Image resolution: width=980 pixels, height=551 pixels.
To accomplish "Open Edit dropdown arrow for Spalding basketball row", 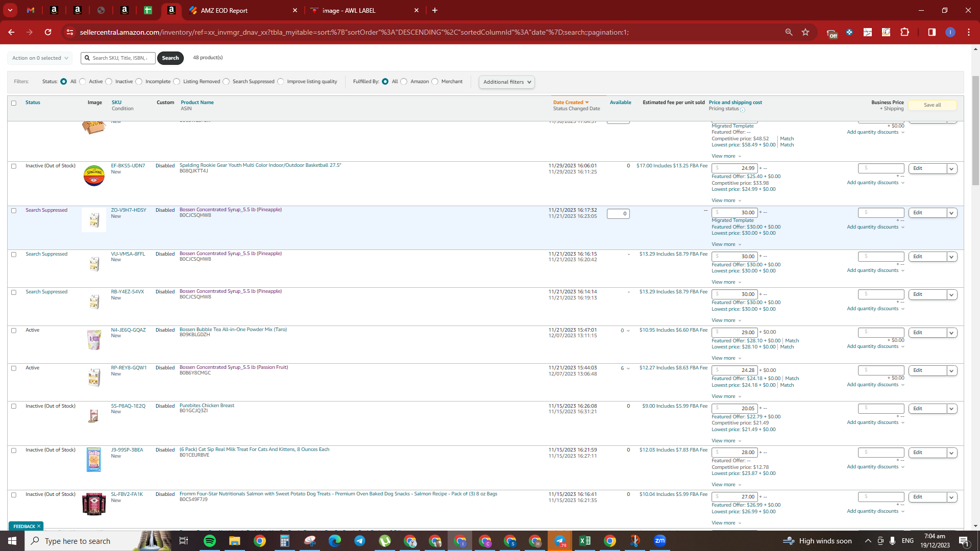I will click(x=951, y=169).
